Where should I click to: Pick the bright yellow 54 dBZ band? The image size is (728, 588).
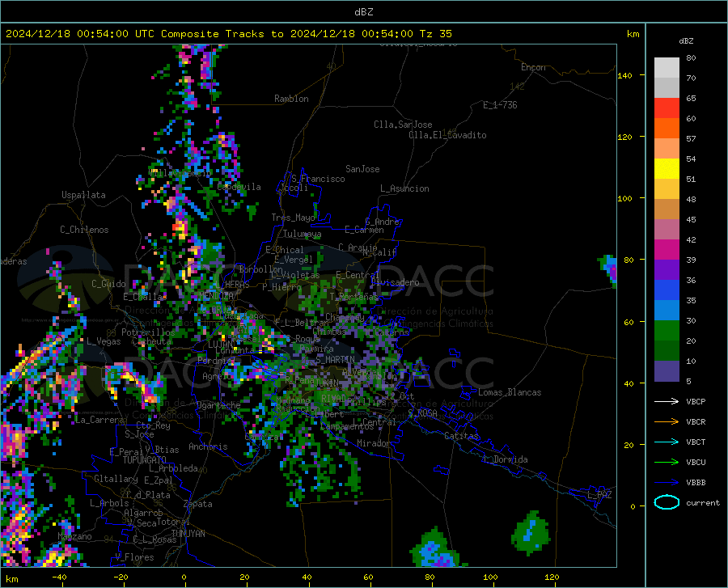tap(667, 169)
